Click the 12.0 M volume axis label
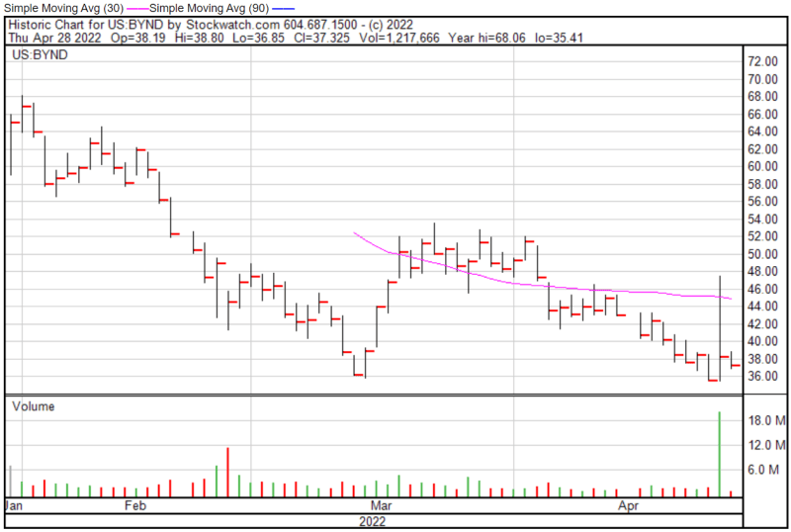The height and width of the screenshot is (532, 791). 767,445
